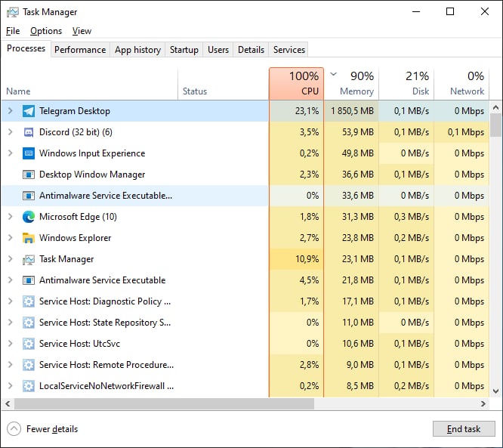Viewport: 503px width, 448px height.
Task: Expand the Windows Explorer process
Action: click(11, 238)
